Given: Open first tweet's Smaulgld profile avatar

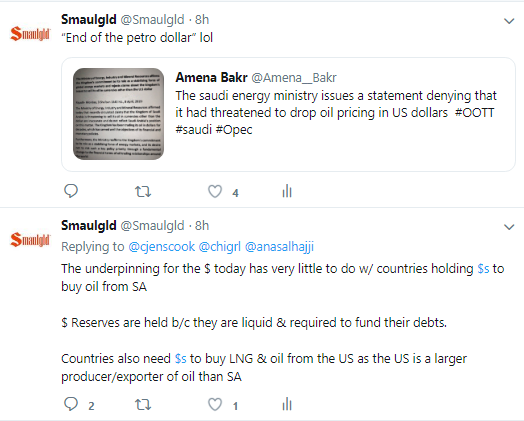Looking at the screenshot, I should click(30, 34).
